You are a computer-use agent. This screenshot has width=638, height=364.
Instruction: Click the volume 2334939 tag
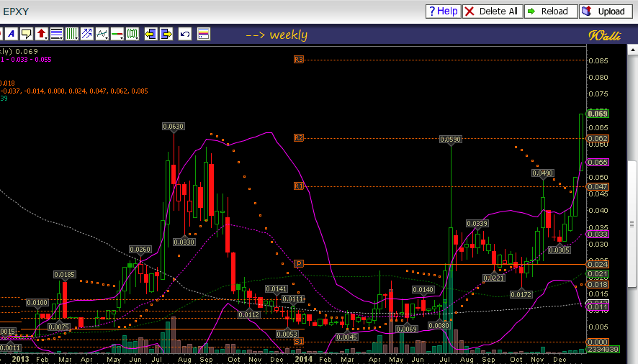(603, 349)
